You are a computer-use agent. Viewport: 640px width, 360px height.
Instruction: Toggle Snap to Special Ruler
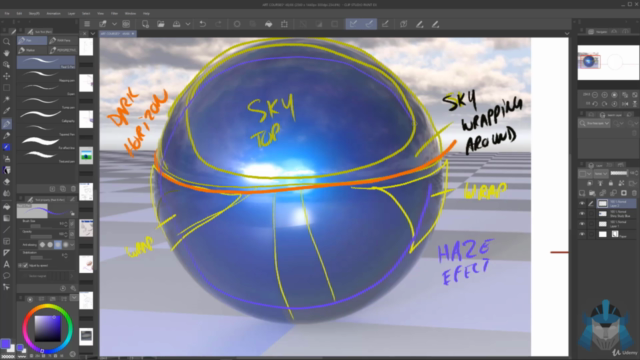coord(369,24)
